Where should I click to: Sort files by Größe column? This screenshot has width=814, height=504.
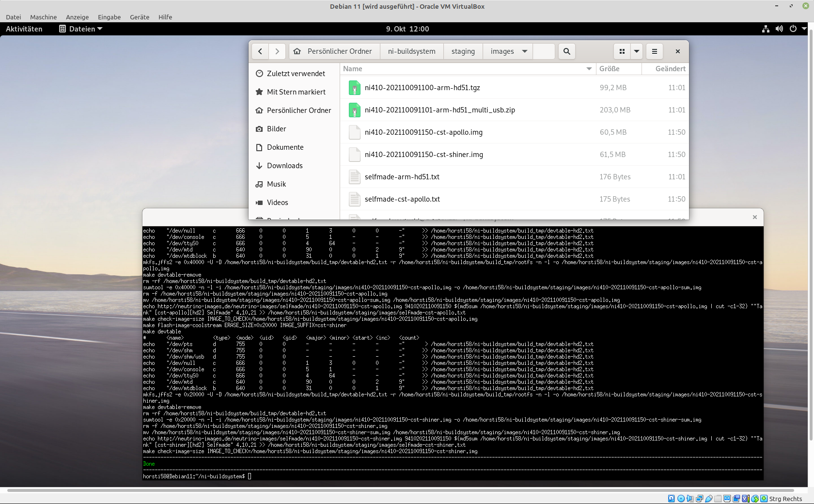coord(609,69)
